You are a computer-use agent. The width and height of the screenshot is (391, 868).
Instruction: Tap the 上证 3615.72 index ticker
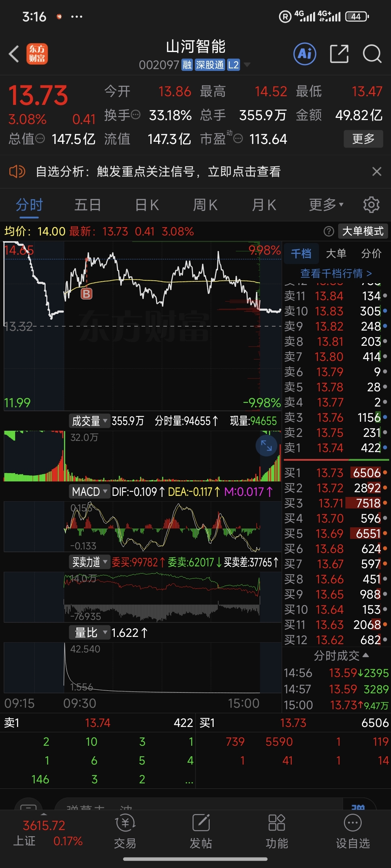tap(47, 833)
